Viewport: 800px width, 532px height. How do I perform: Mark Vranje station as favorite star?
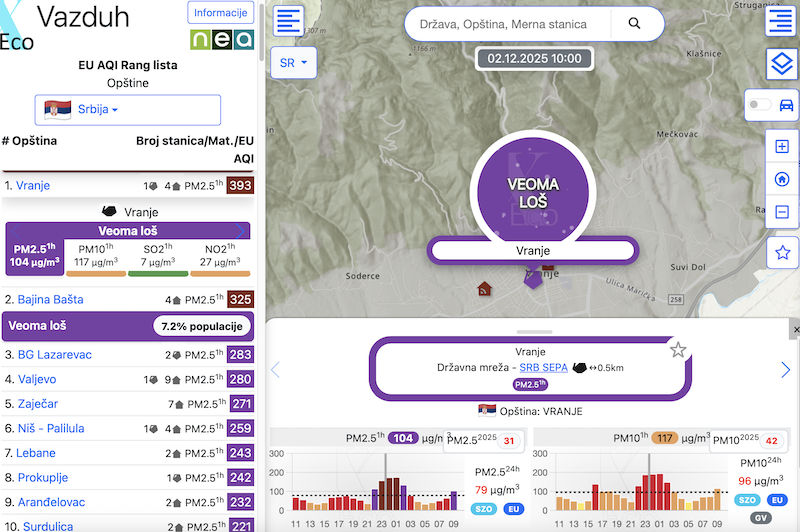tap(678, 349)
